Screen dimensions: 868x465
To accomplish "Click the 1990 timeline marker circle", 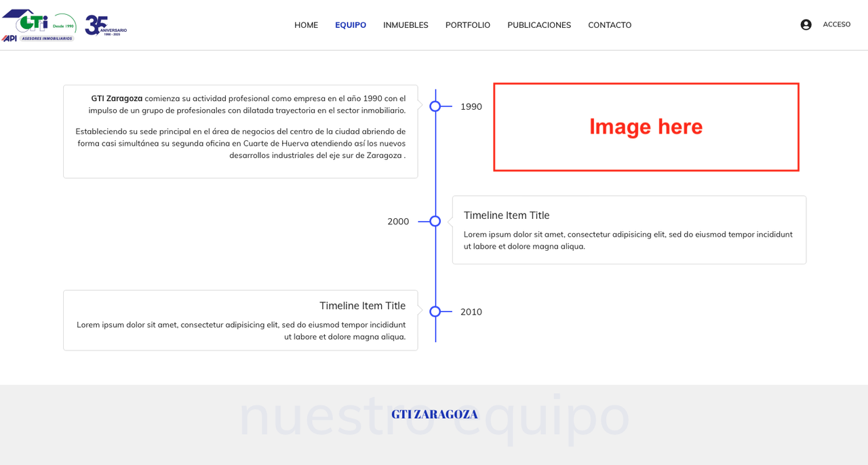I will pyautogui.click(x=435, y=106).
